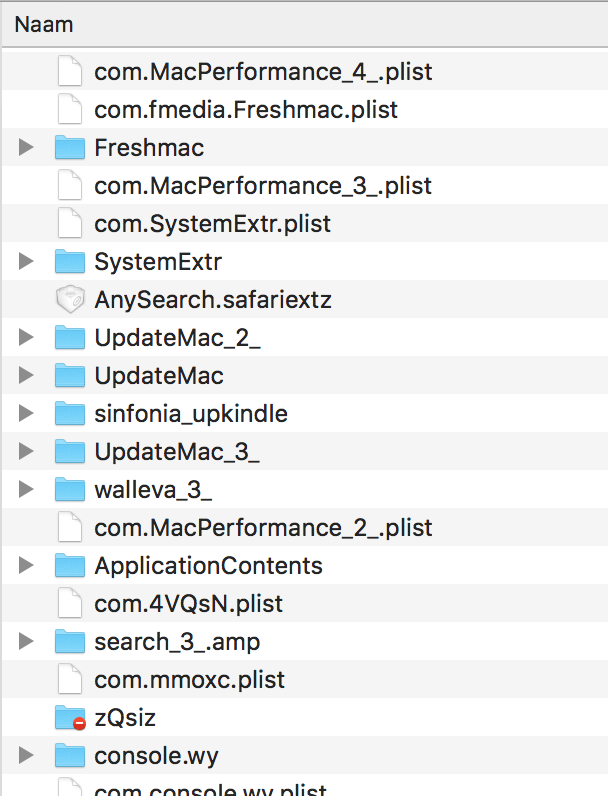This screenshot has width=608, height=796.
Task: Select the com.mmoxc.plist file name
Action: (189, 680)
